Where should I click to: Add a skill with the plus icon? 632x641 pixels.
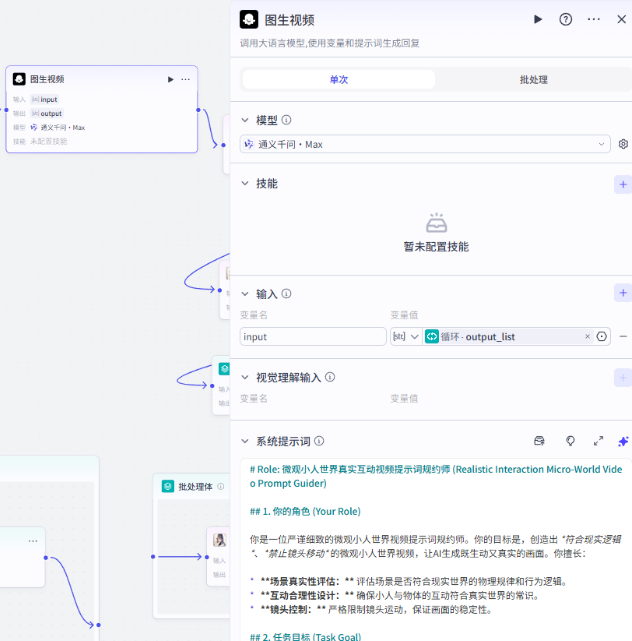[623, 184]
